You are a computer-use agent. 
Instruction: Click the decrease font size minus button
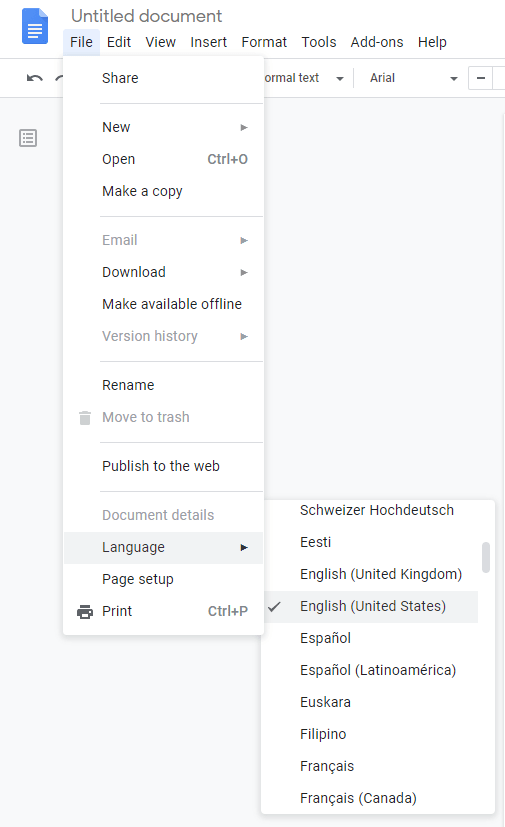tap(480, 78)
